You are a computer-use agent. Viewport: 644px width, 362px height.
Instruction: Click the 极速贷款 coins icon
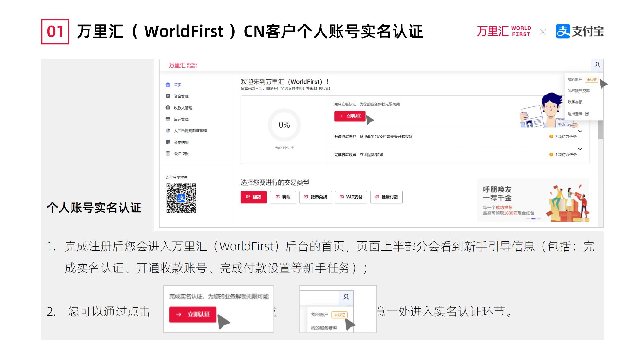click(168, 154)
